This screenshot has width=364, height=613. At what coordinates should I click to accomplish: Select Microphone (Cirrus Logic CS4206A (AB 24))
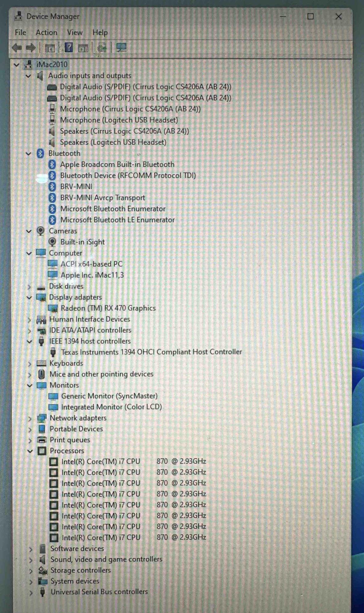(130, 109)
